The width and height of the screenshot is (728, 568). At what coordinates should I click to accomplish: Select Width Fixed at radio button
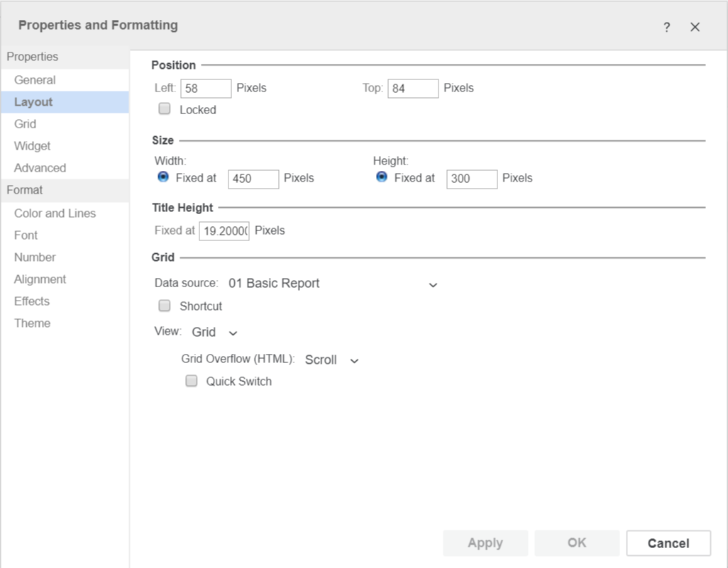tap(163, 177)
